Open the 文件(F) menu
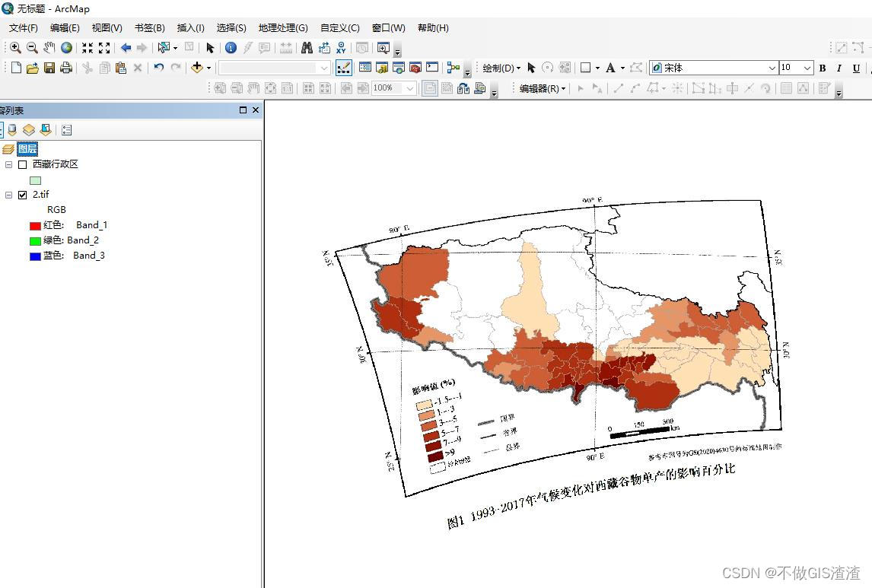 click(23, 28)
